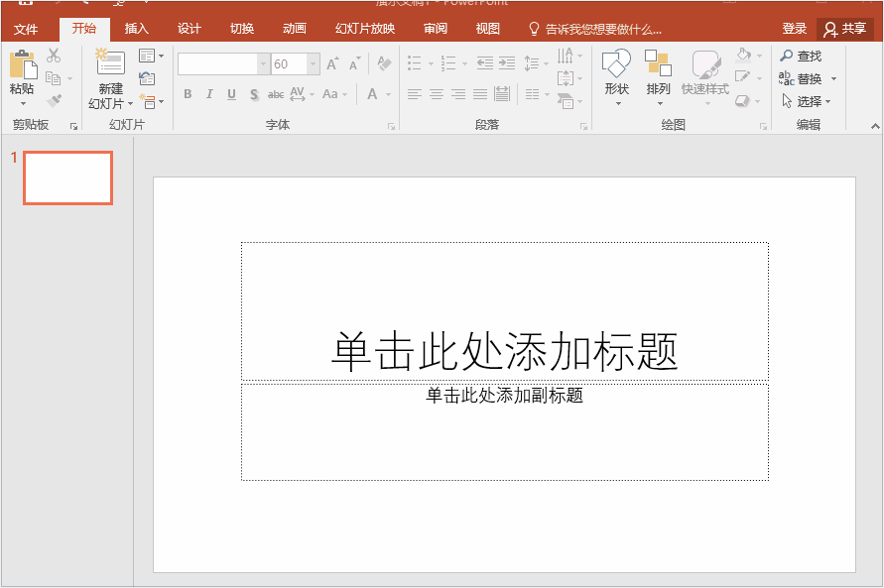The width and height of the screenshot is (884, 588).
Task: Click the Paste (粘贴) clipboard icon
Action: pyautogui.click(x=21, y=65)
